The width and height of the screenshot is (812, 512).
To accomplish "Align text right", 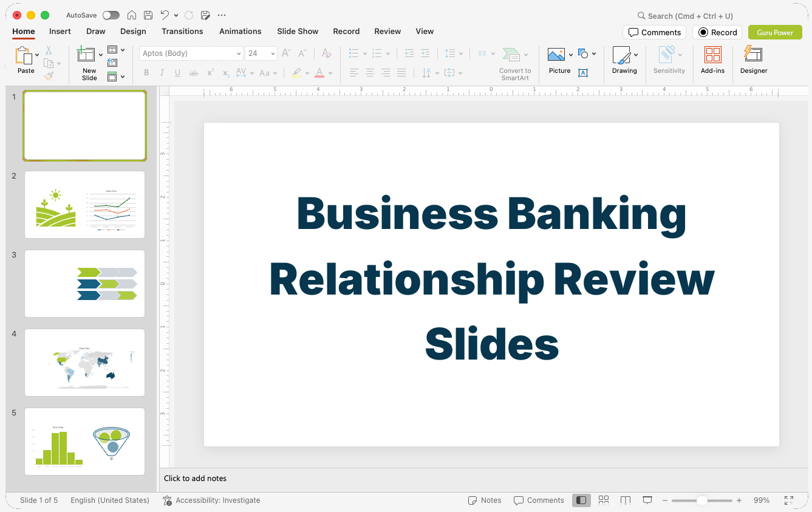I will [386, 73].
